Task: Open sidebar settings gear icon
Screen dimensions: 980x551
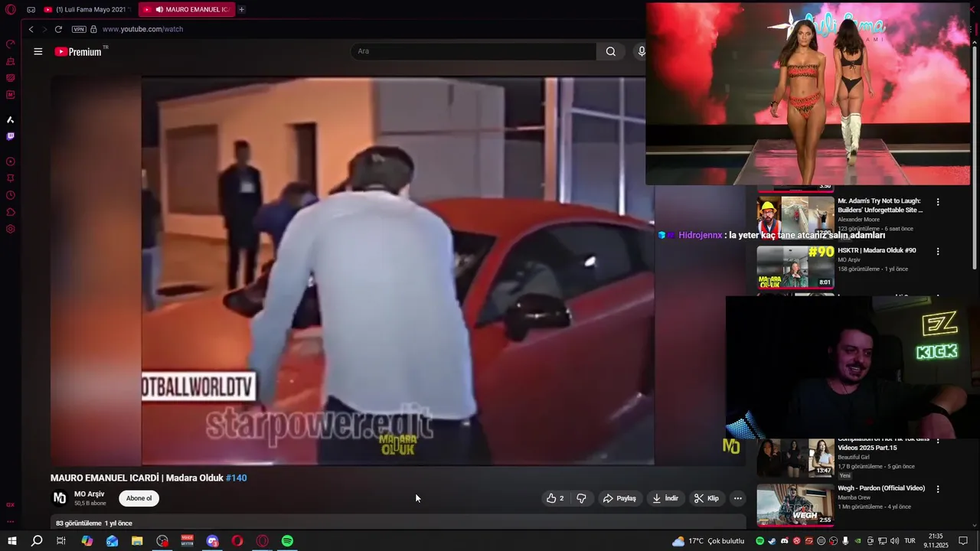Action: 10,229
